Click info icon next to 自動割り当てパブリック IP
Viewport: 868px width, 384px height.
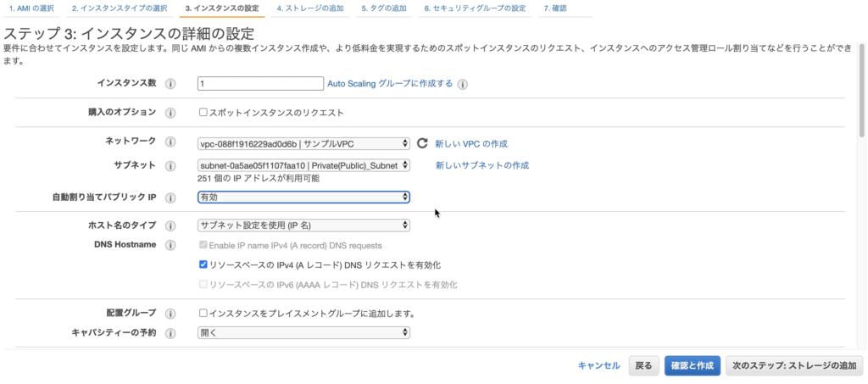click(x=170, y=198)
